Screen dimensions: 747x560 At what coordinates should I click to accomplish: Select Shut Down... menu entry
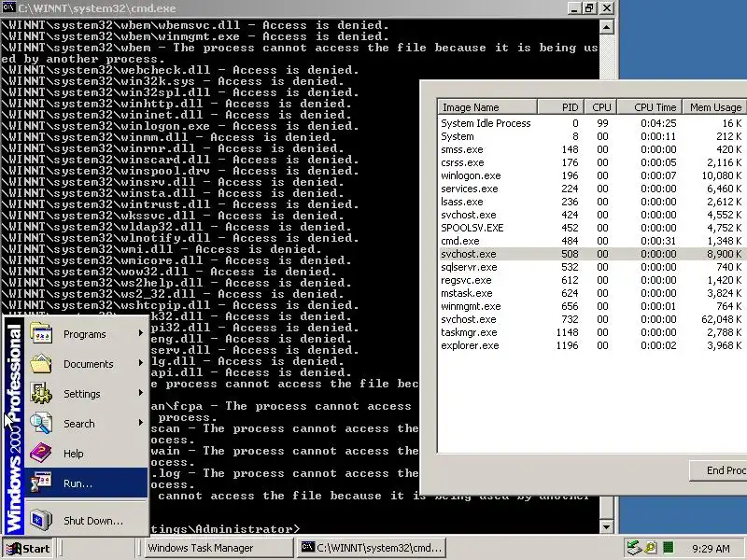[x=86, y=520]
